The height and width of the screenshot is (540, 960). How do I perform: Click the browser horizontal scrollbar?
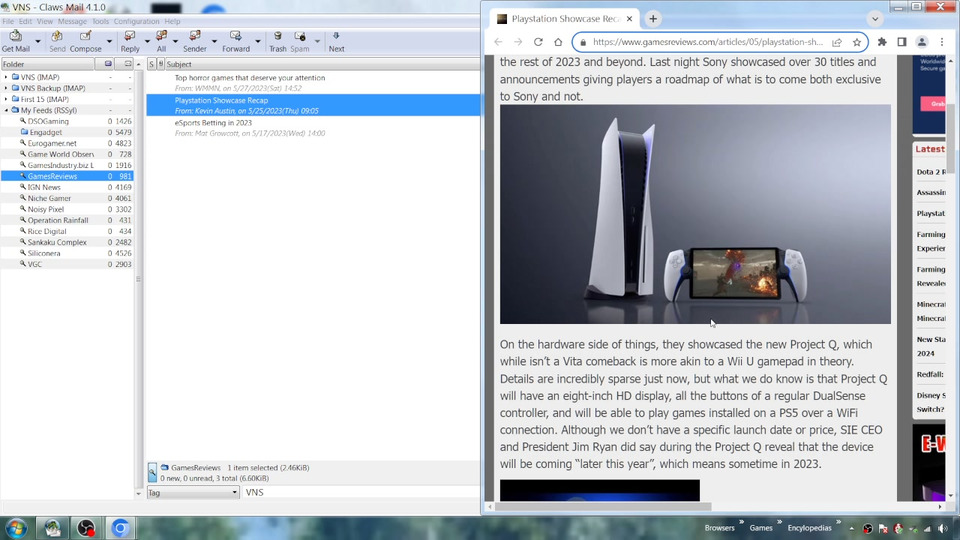[x=603, y=507]
